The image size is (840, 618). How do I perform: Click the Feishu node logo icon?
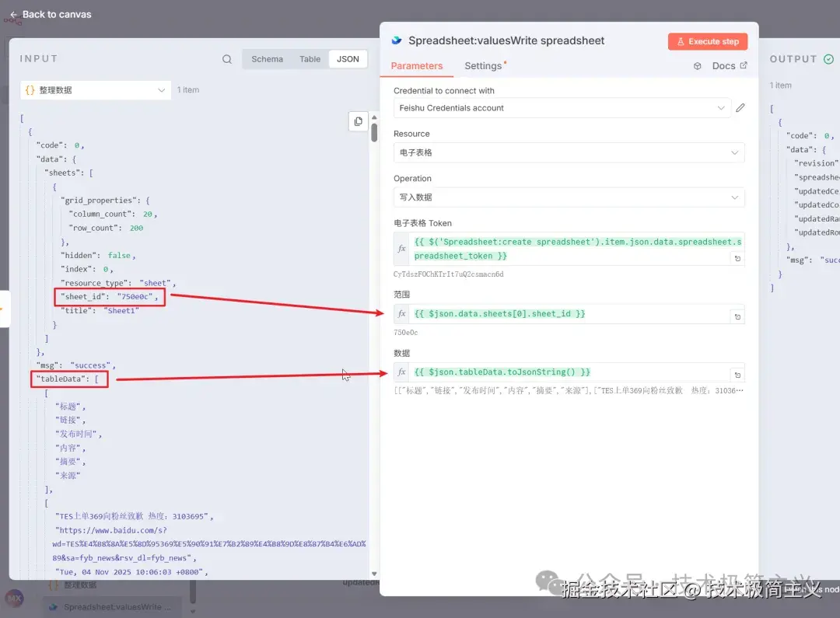pos(397,40)
